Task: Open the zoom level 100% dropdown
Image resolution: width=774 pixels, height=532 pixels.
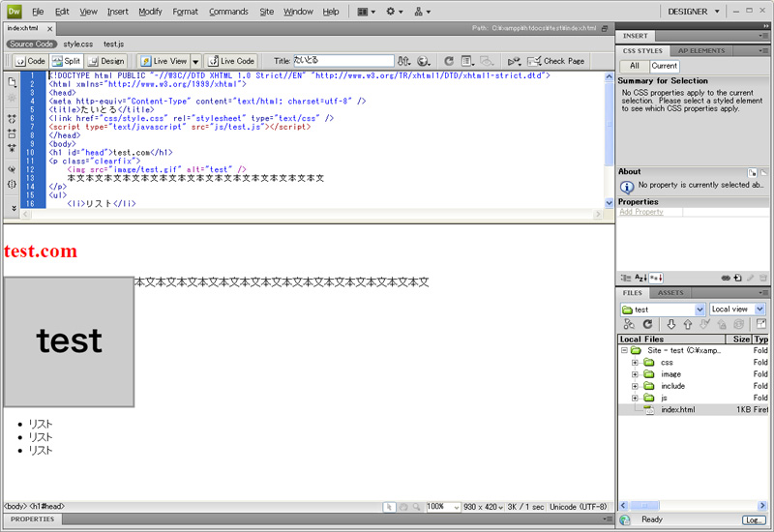Action: [x=443, y=506]
